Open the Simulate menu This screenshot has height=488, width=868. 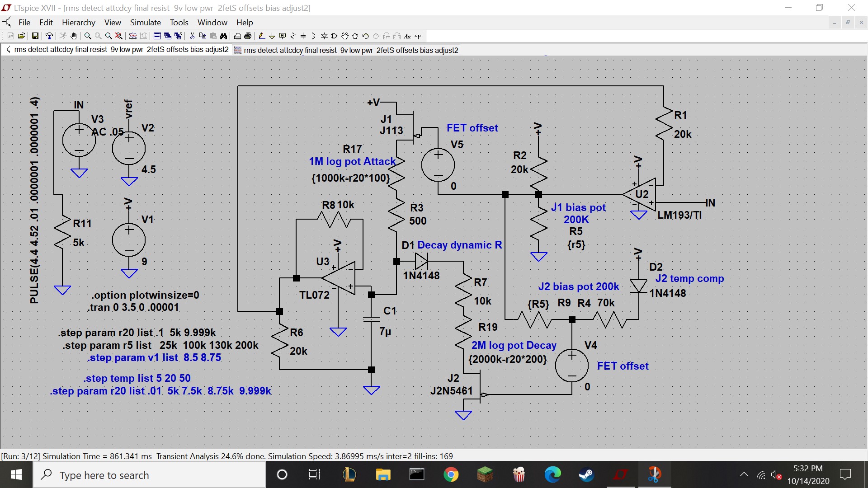tap(145, 23)
